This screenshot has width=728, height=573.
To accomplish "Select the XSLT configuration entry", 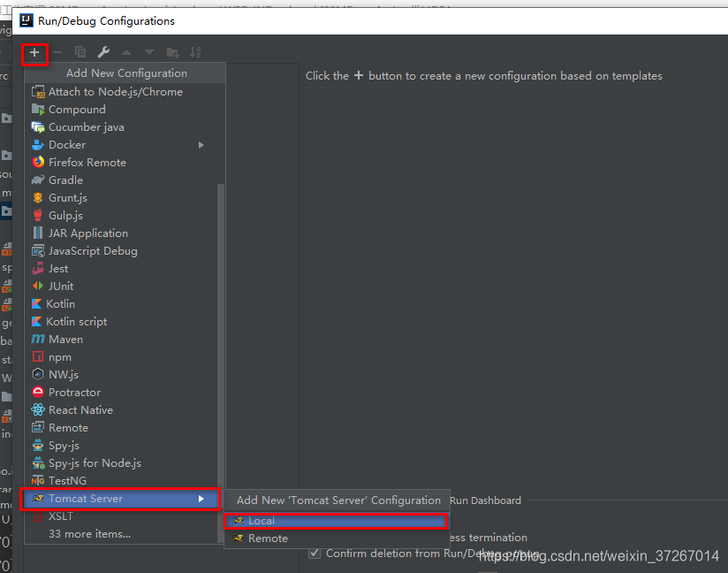I will click(121, 516).
